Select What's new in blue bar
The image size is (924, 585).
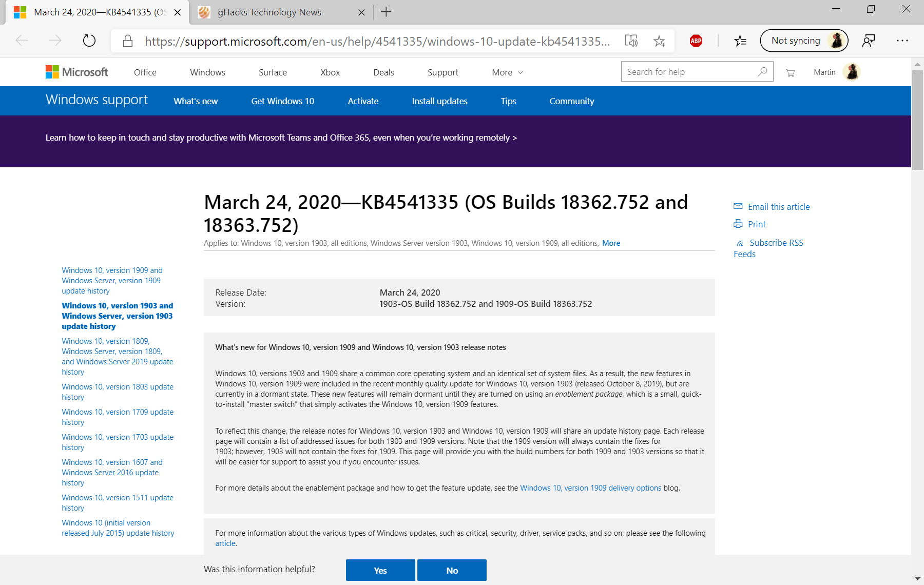tap(196, 101)
